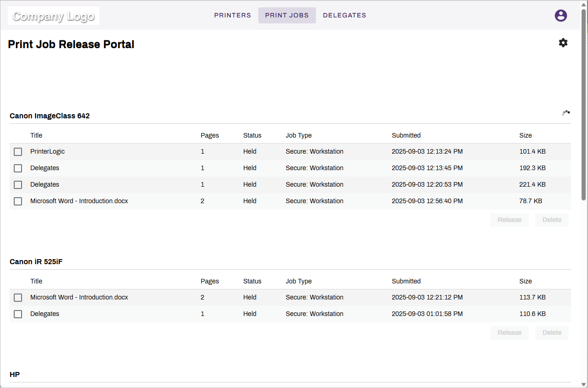Open settings via the gear icon

pos(563,43)
